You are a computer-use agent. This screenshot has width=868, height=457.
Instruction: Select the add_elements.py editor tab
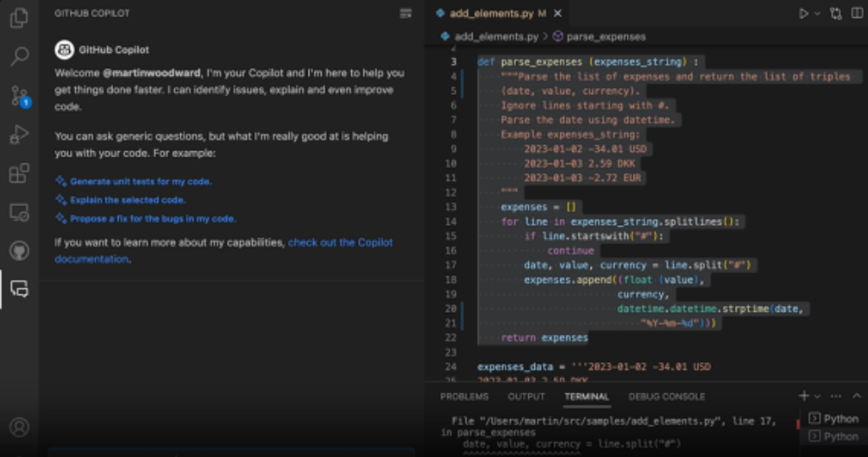click(498, 14)
